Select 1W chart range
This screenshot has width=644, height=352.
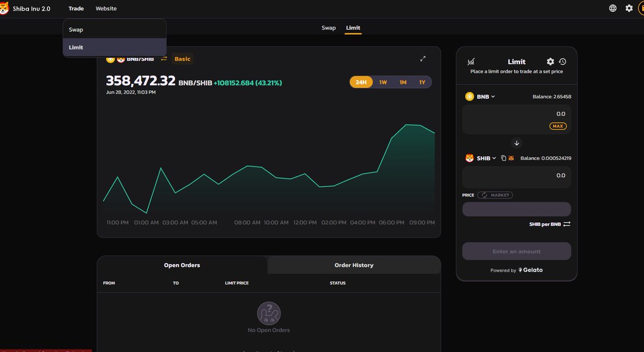pos(383,82)
